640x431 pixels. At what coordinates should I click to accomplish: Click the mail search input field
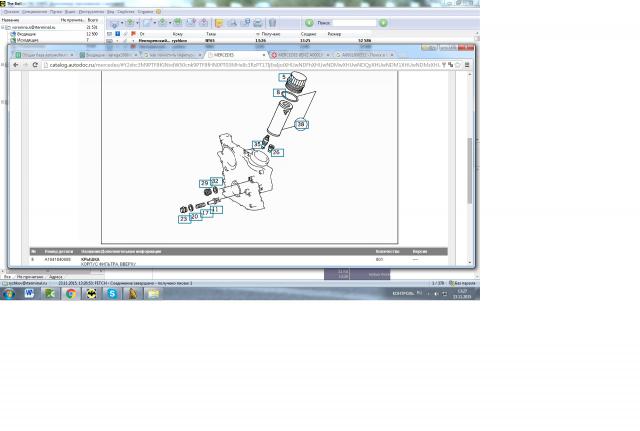[353, 22]
